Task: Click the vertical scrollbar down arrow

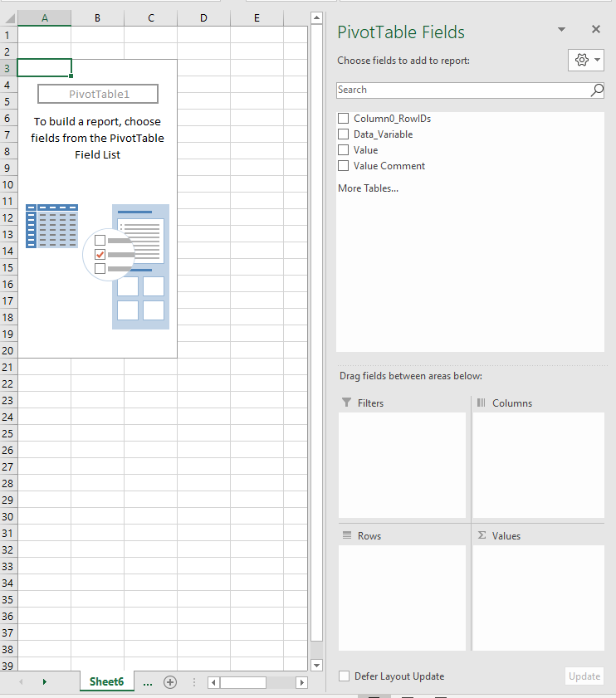Action: pos(315,665)
